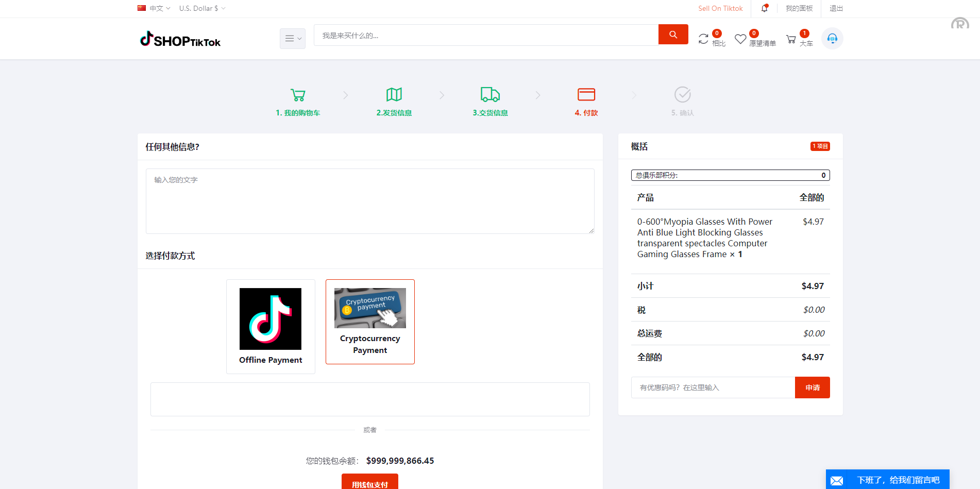Click 退出 to log out
The height and width of the screenshot is (489, 980).
click(836, 8)
